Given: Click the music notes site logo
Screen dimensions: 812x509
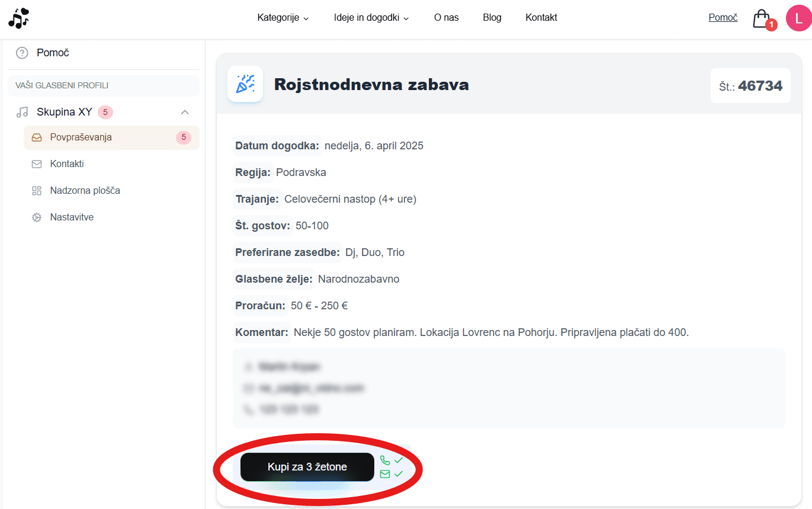Looking at the screenshot, I should click(x=18, y=18).
